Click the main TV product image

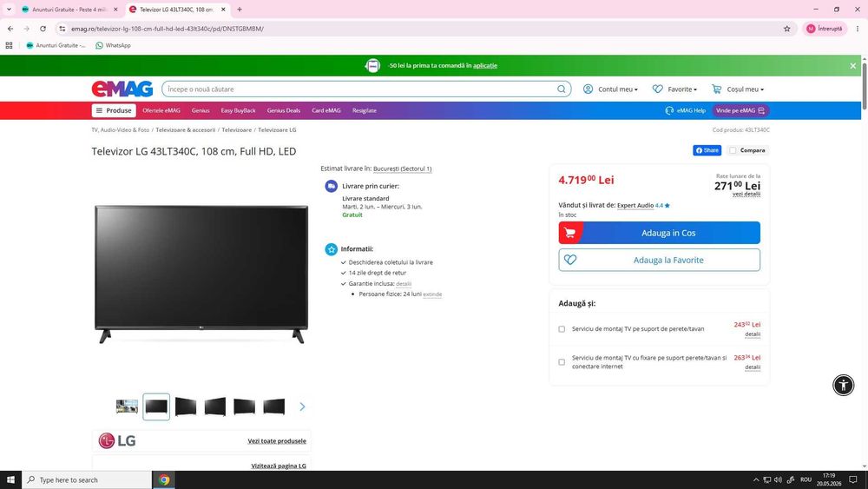click(x=201, y=274)
